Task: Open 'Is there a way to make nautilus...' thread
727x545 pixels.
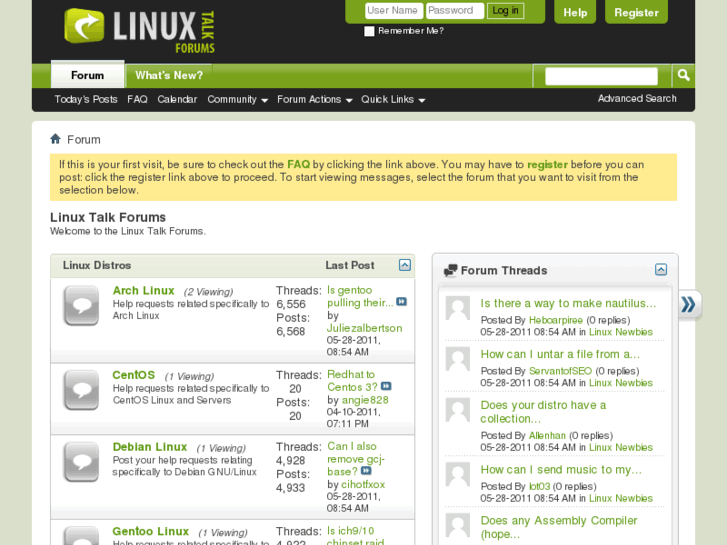Action: (568, 303)
